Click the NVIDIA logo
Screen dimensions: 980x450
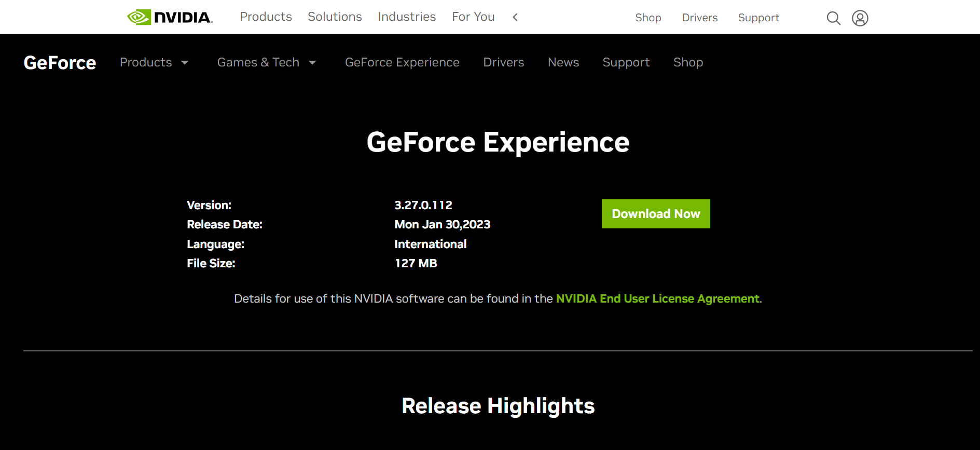coord(170,17)
